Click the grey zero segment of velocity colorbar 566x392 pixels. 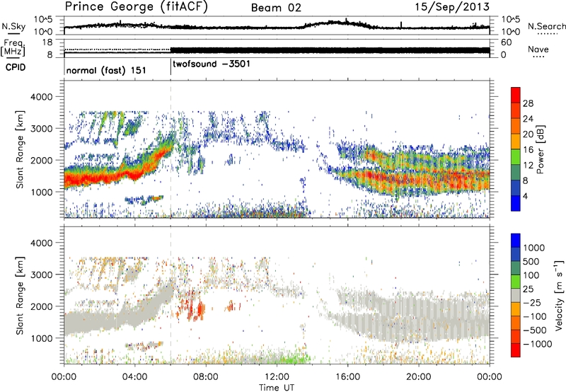point(516,295)
